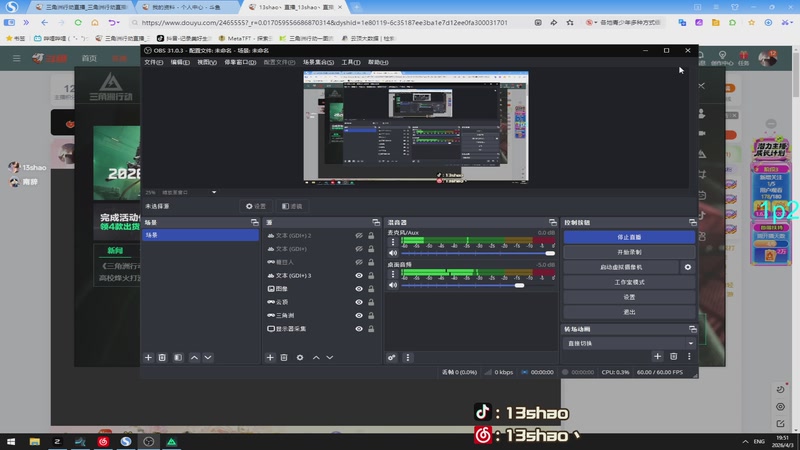Viewport: 800px width, 450px height.
Task: Click the browser address bar URL
Action: [324, 22]
